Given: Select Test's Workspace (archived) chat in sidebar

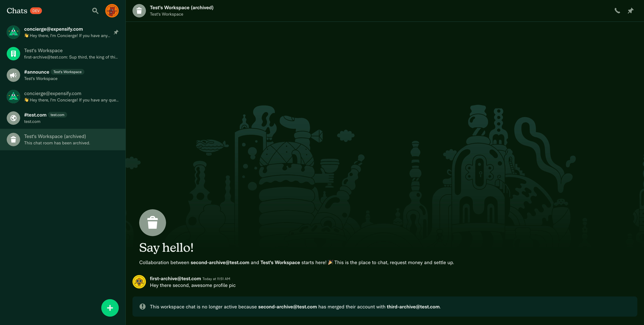Looking at the screenshot, I should (x=63, y=140).
